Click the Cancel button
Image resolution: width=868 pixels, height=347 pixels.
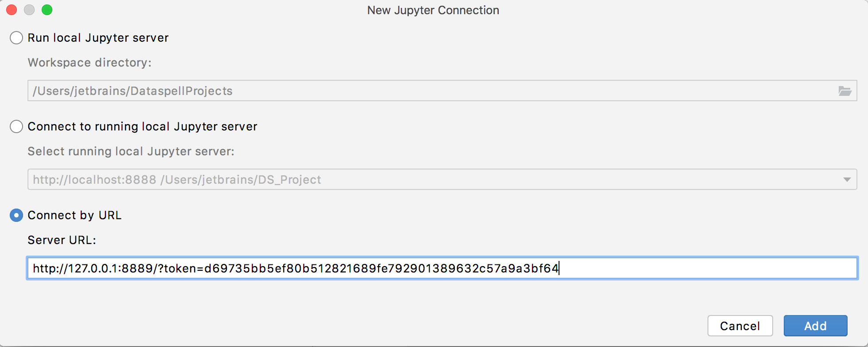tap(740, 325)
